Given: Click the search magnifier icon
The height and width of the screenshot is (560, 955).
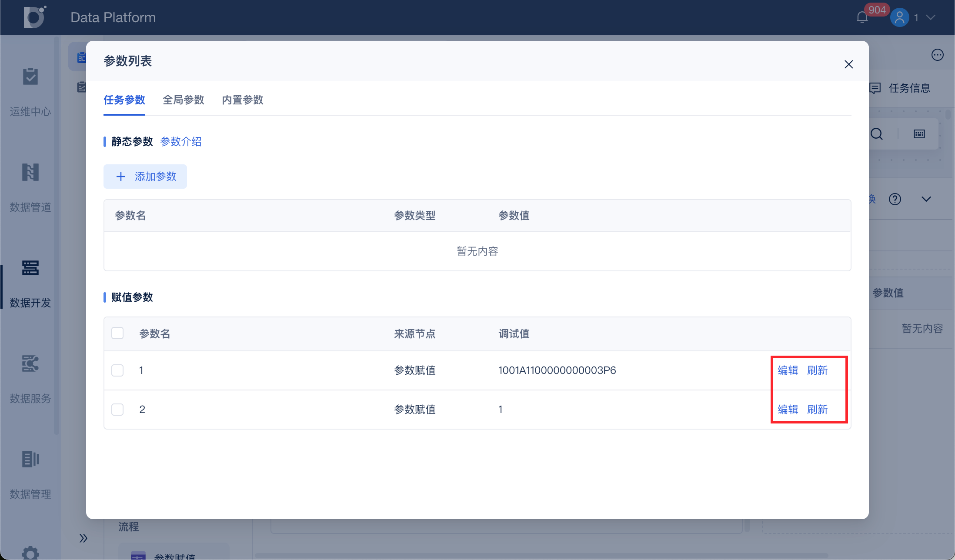Looking at the screenshot, I should [x=877, y=134].
